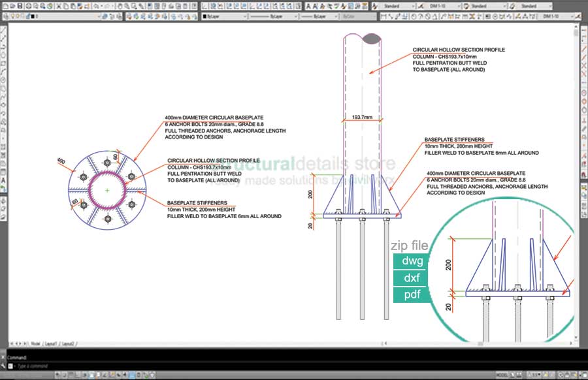Click the Tolerance icon in Dimension toolbar
Image resolution: width=588 pixels, height=380 pixels.
click(487, 16)
